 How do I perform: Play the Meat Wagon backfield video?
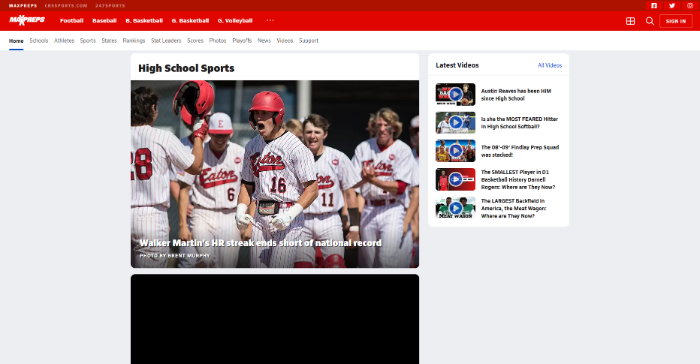(455, 208)
